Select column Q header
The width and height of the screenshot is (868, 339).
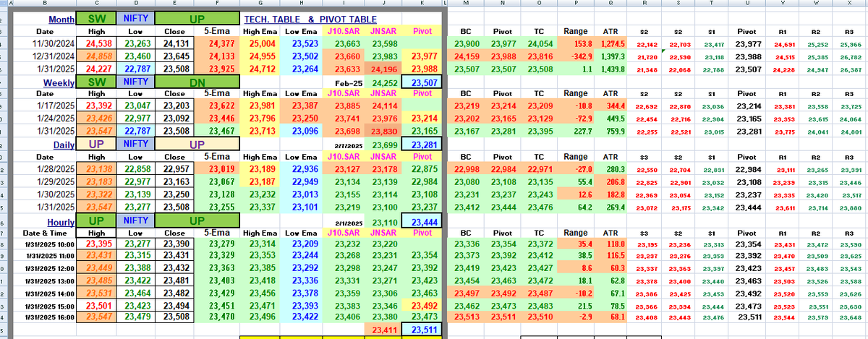(612, 4)
